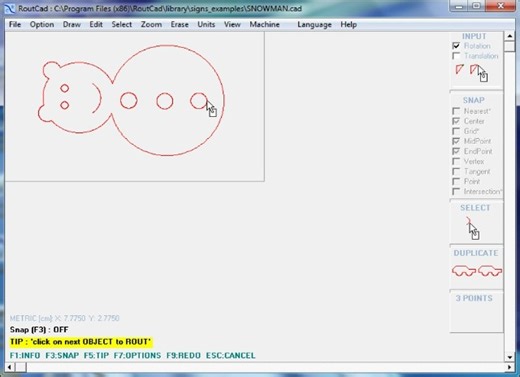Open the Select menu

(x=122, y=25)
